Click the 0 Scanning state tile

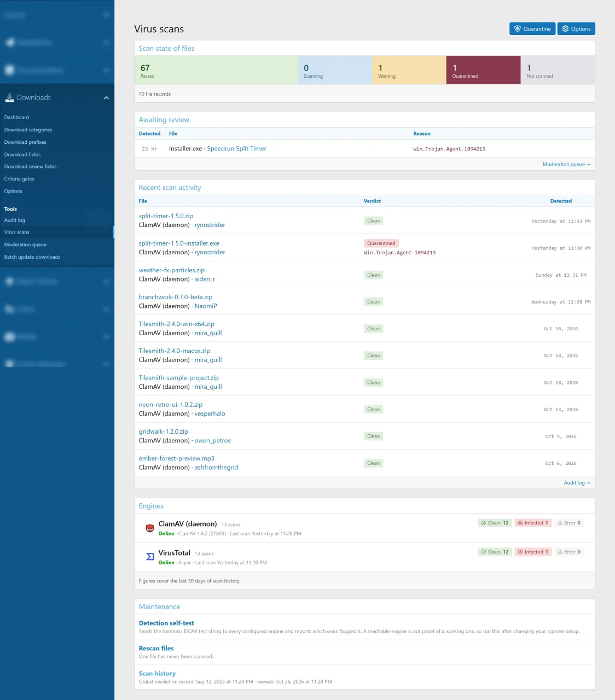coord(335,70)
